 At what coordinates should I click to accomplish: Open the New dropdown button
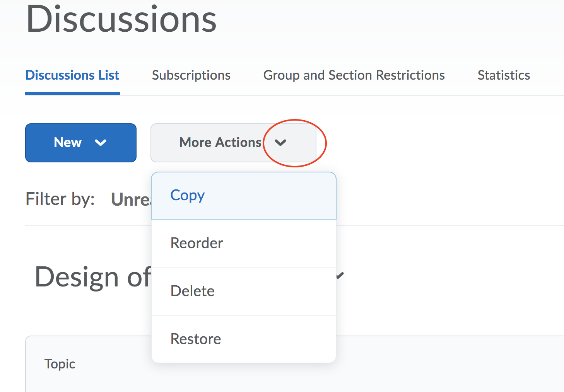point(80,143)
